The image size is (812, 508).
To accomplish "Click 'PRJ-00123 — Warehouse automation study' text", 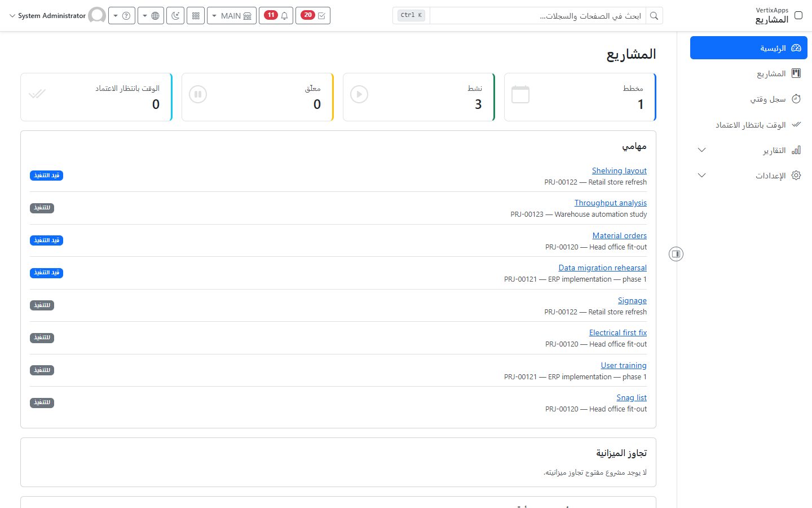I will pyautogui.click(x=579, y=214).
